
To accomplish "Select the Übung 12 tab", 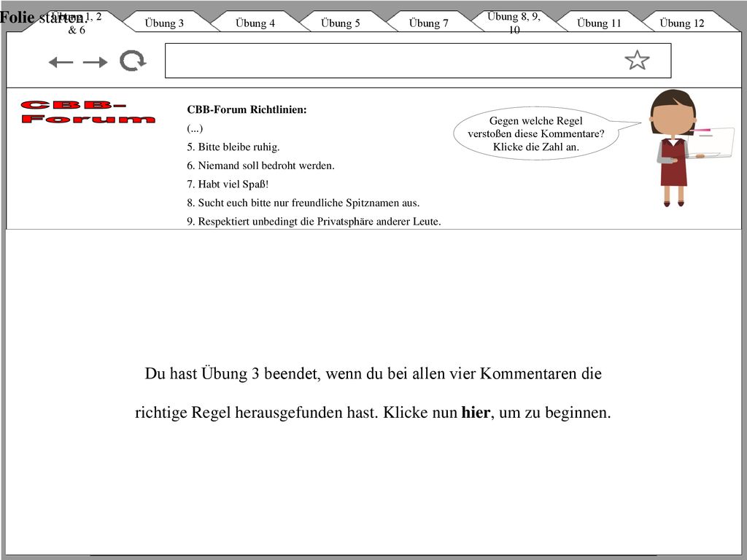I will (x=682, y=23).
